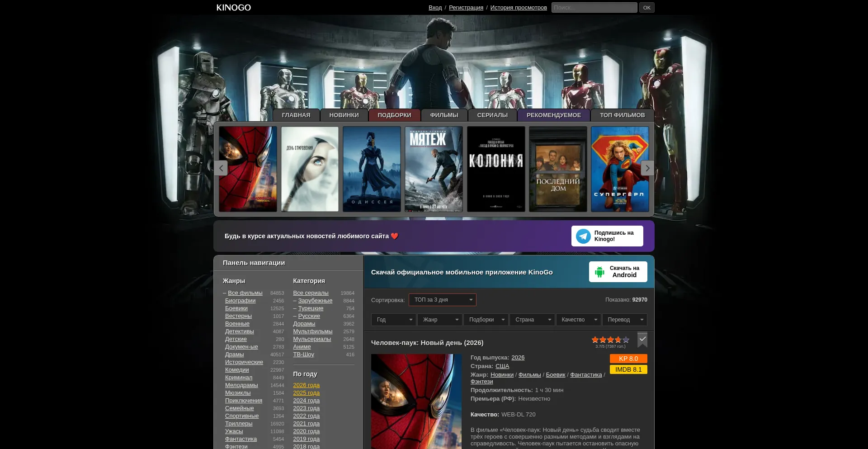Open the Супергёрл poster thumbnail

[x=620, y=169]
